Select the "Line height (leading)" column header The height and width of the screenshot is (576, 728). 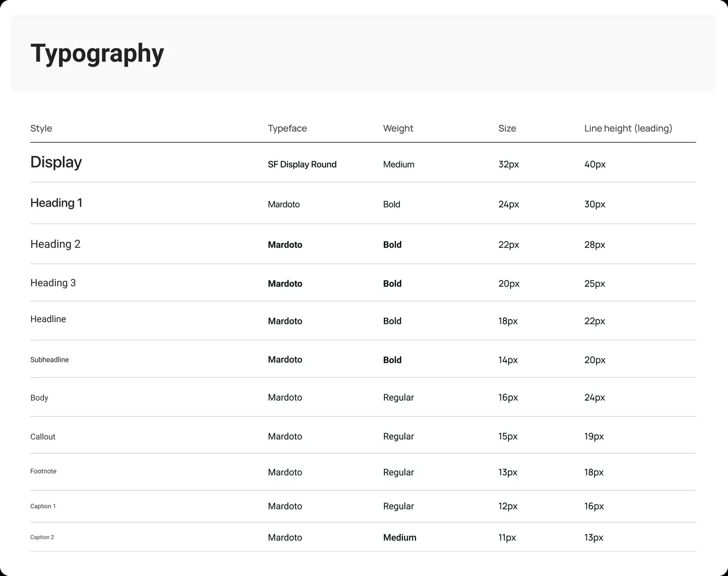[628, 128]
